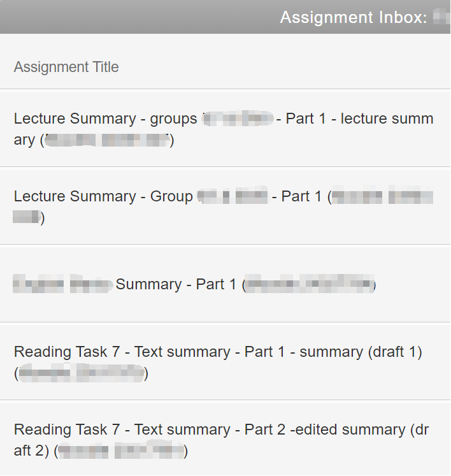Click the blurred words before 'Summary - Part 1'

click(x=62, y=284)
